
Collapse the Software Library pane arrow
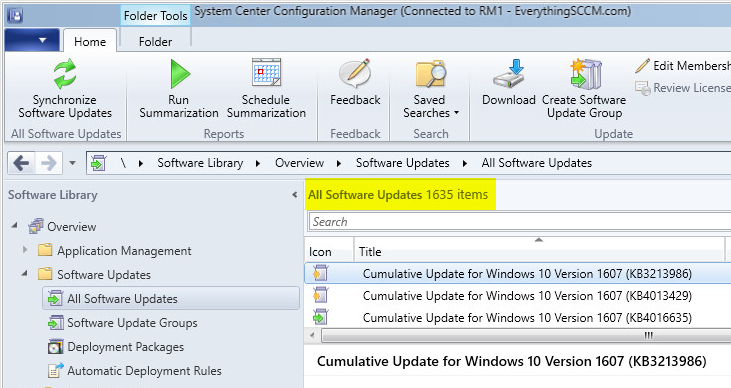coord(295,195)
